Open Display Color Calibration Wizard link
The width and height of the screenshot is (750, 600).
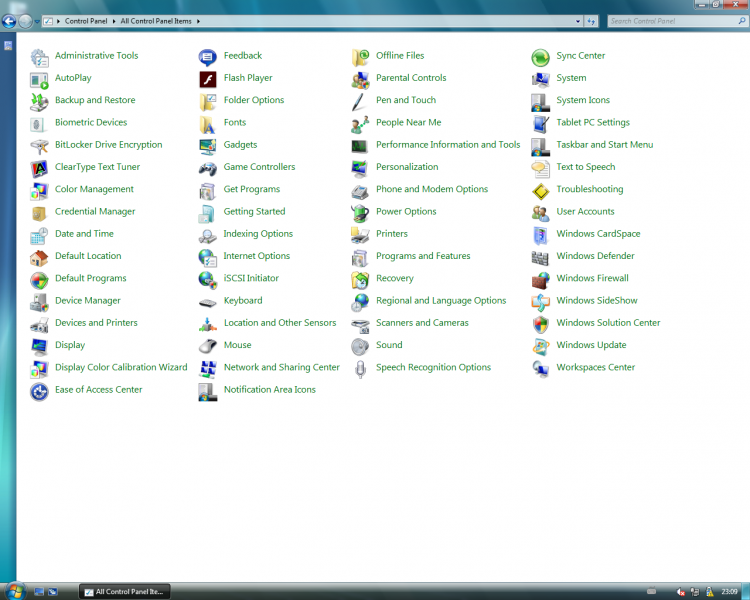click(121, 367)
